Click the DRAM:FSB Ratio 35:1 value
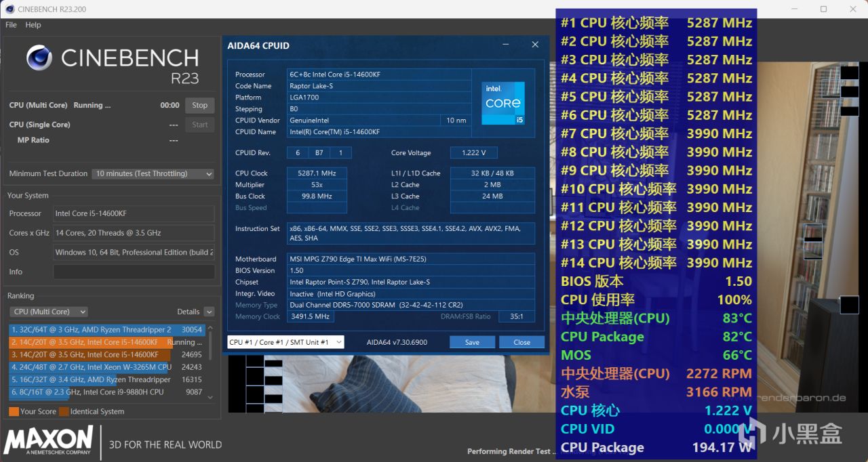The image size is (868, 462). click(516, 316)
